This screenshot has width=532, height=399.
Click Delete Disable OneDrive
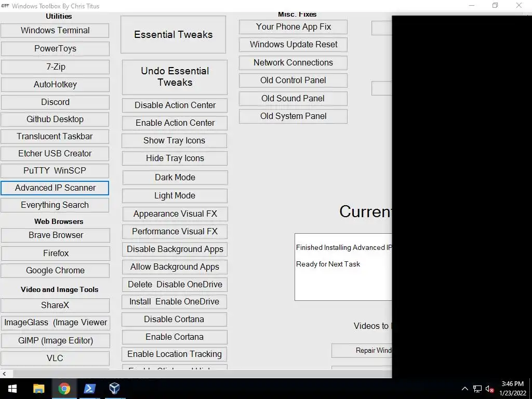pyautogui.click(x=175, y=285)
